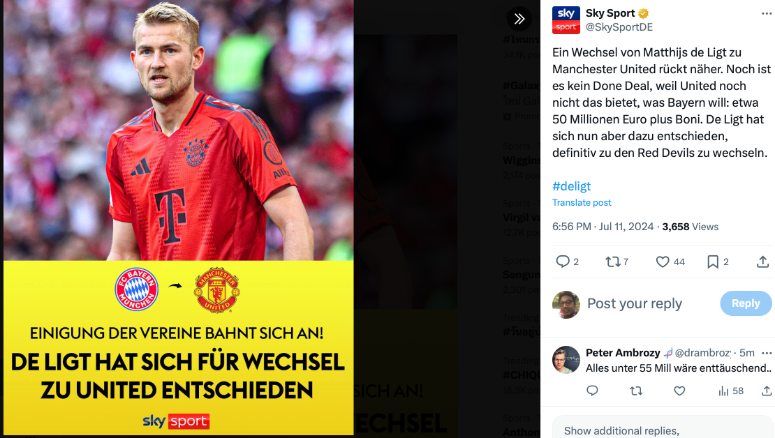Repost Peter Ambrozy's reply
The height and width of the screenshot is (438, 775).
click(636, 391)
